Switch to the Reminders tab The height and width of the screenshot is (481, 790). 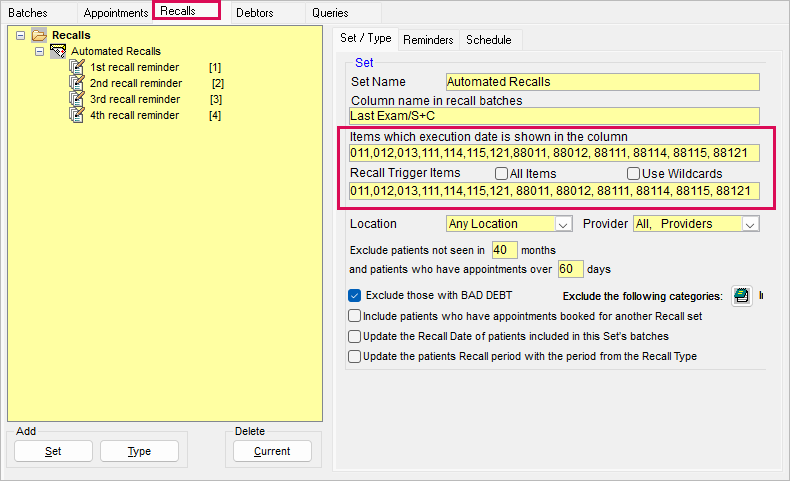point(428,40)
